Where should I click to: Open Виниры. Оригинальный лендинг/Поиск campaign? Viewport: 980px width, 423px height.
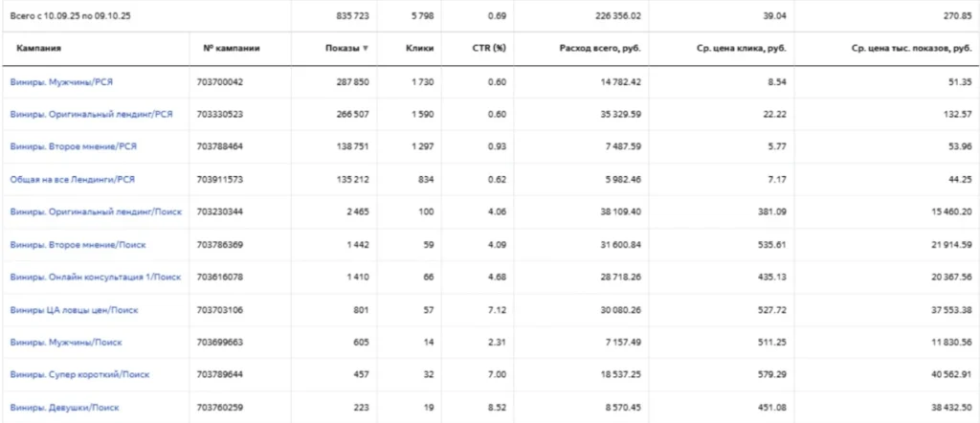[x=96, y=211]
